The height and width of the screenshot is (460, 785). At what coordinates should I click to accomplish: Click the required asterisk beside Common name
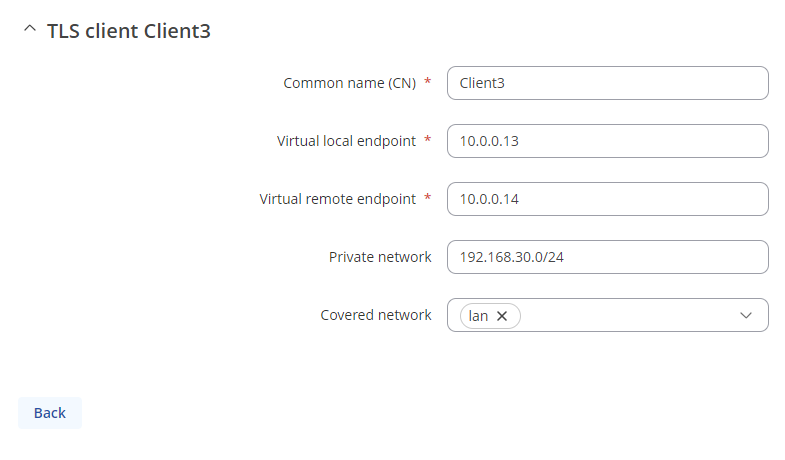428,83
